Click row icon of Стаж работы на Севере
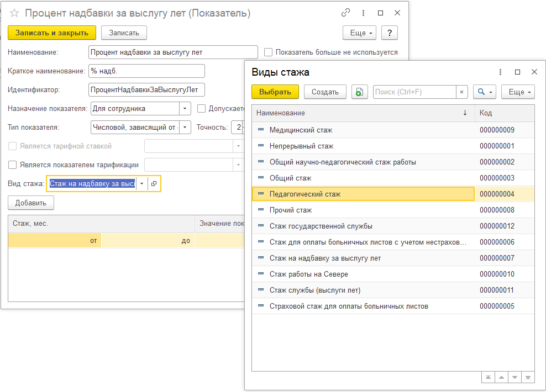This screenshot has height=392, width=546. [261, 273]
